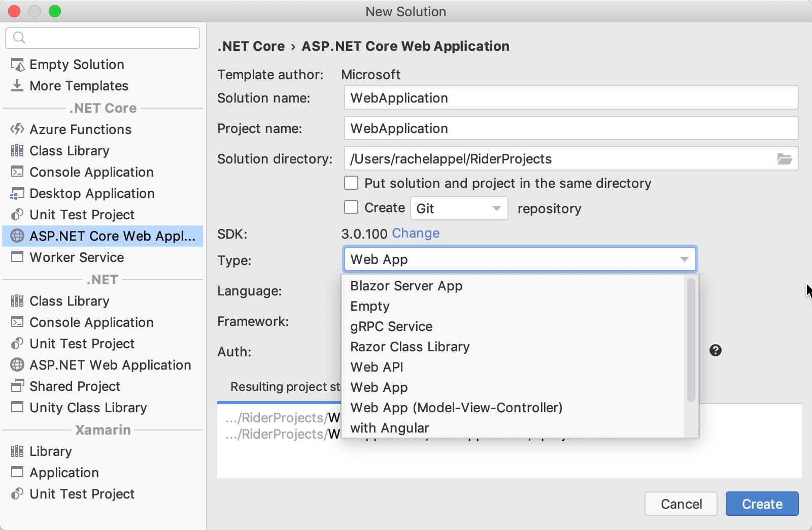The image size is (812, 530).
Task: Click the Create button
Action: (762, 504)
